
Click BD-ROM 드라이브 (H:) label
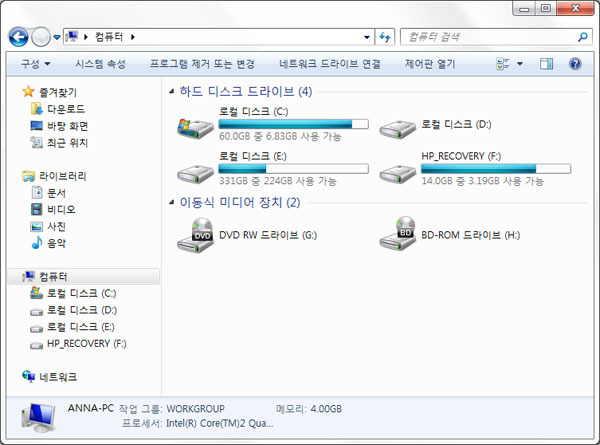pos(471,235)
